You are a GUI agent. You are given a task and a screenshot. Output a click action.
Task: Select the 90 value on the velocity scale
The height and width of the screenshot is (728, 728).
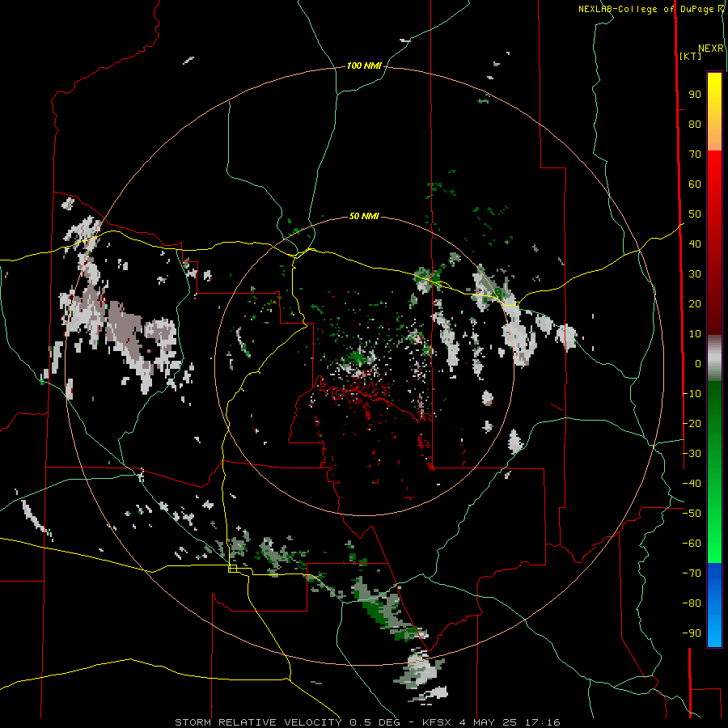tap(695, 95)
